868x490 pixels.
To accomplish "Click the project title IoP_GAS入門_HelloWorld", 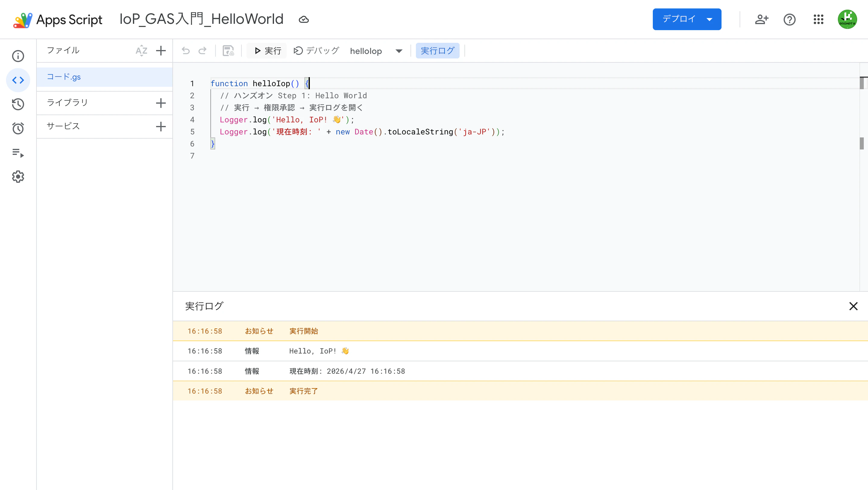I will (x=202, y=19).
